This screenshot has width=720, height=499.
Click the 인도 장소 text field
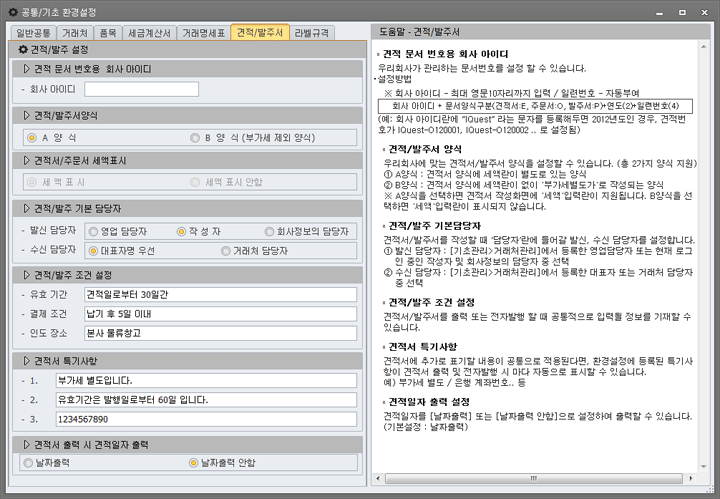tap(220, 333)
